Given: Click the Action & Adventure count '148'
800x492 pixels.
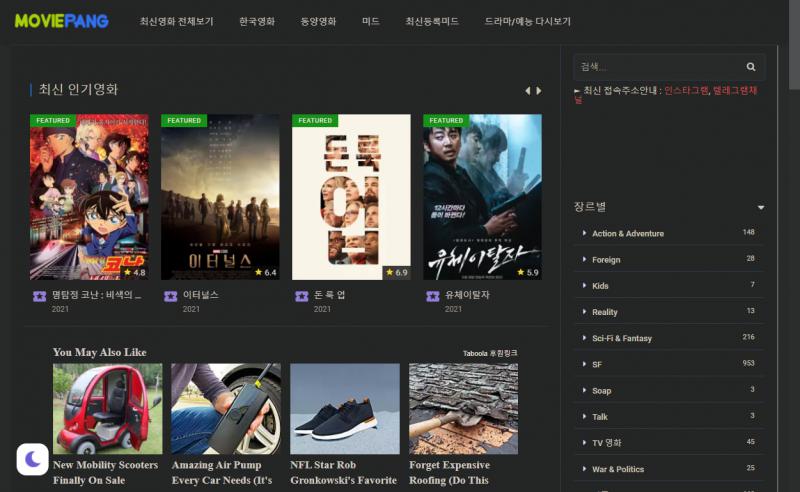Looking at the screenshot, I should point(748,232).
